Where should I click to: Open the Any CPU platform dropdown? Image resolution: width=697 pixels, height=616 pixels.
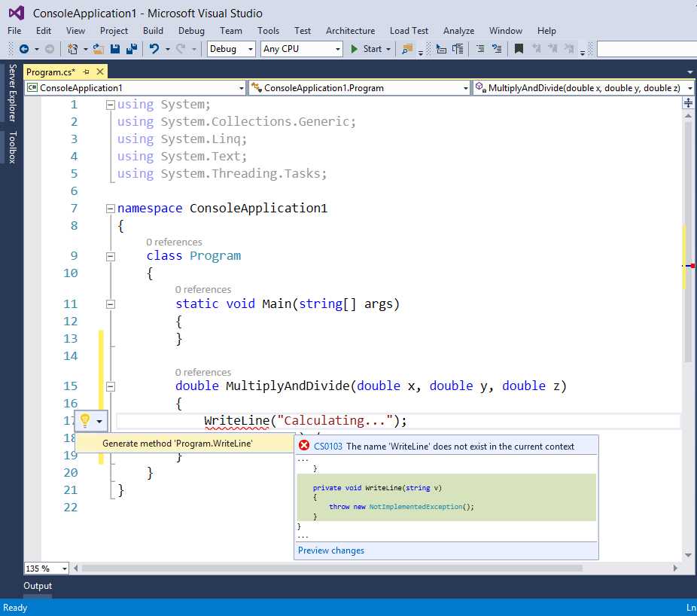tap(301, 48)
